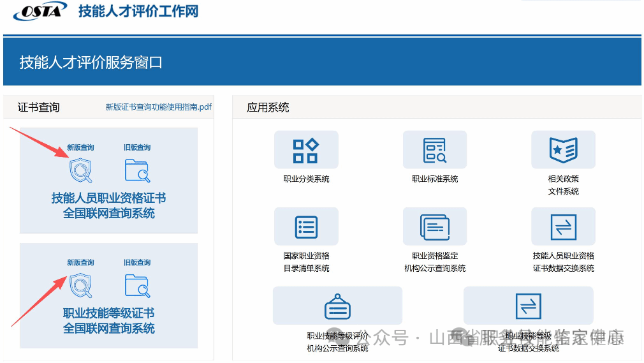Image resolution: width=644 pixels, height=363 pixels.
Task: Click the 职业分类系统 grid icon
Action: 305,151
